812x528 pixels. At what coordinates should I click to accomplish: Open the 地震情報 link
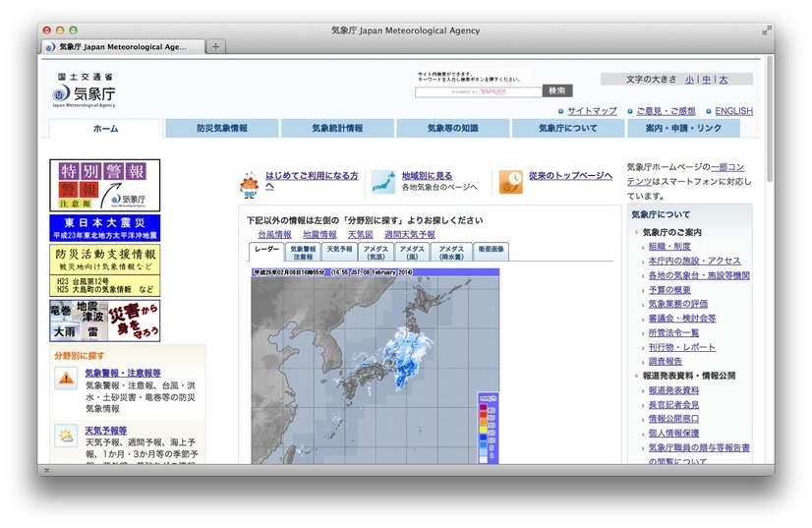click(x=319, y=235)
